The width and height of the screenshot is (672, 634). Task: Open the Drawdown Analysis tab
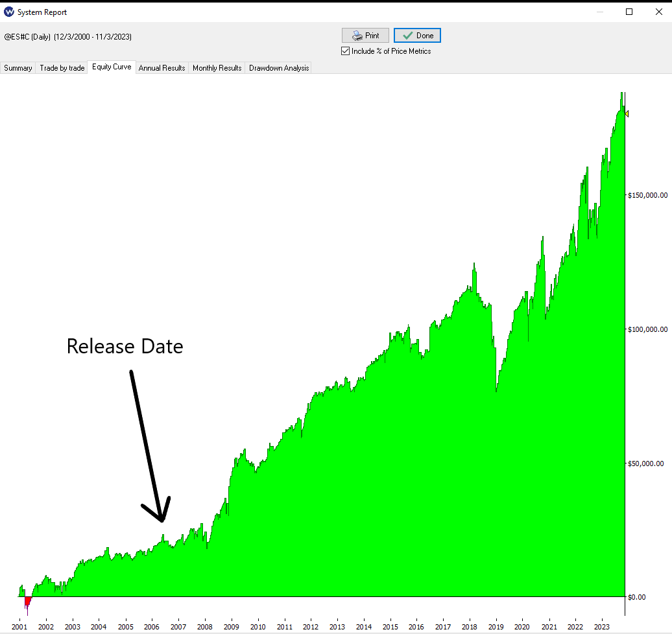click(278, 67)
